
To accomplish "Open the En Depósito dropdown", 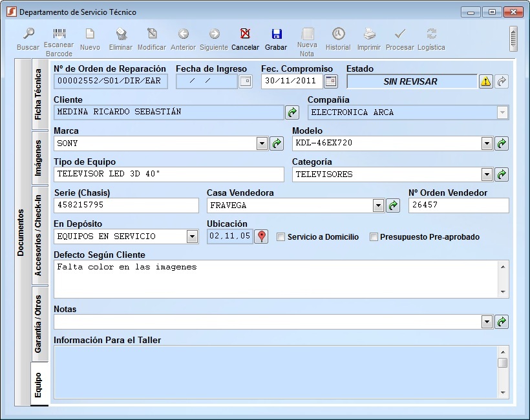I will pos(192,236).
